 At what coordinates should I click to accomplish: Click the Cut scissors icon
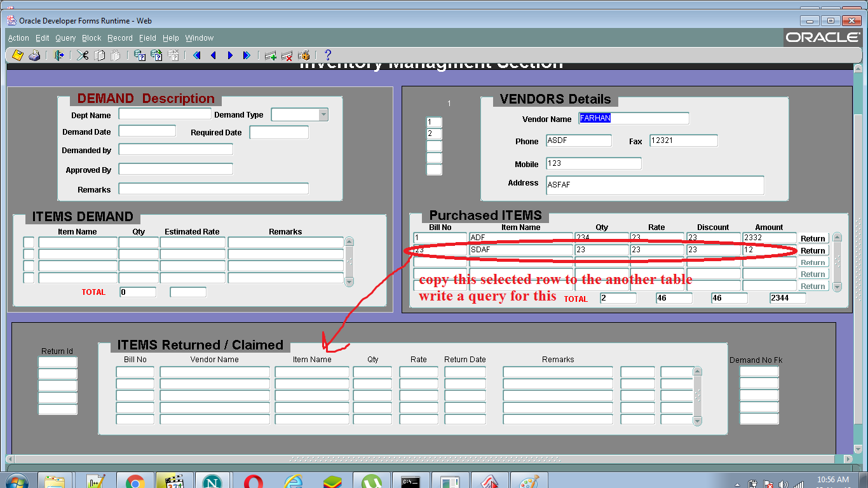click(83, 55)
